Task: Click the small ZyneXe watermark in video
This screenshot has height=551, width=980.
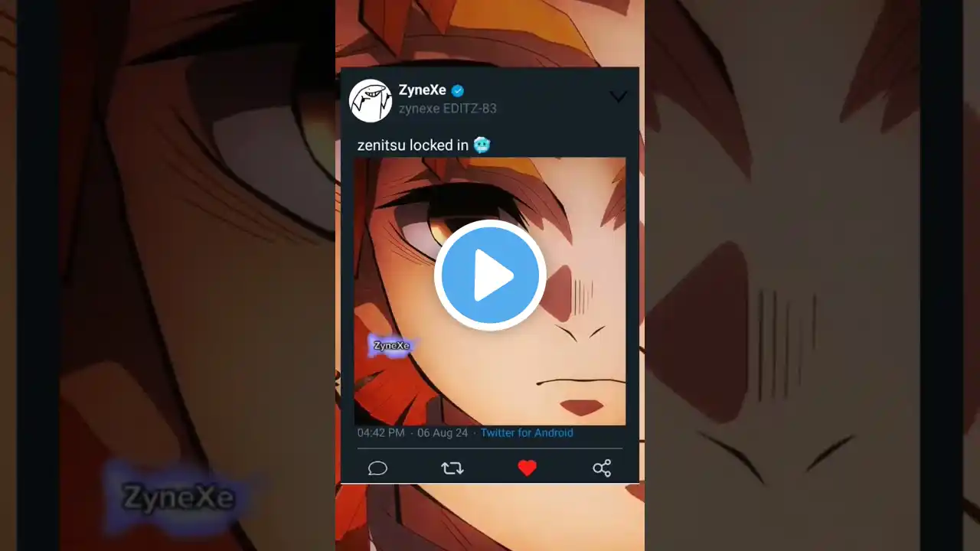Action: pyautogui.click(x=391, y=346)
